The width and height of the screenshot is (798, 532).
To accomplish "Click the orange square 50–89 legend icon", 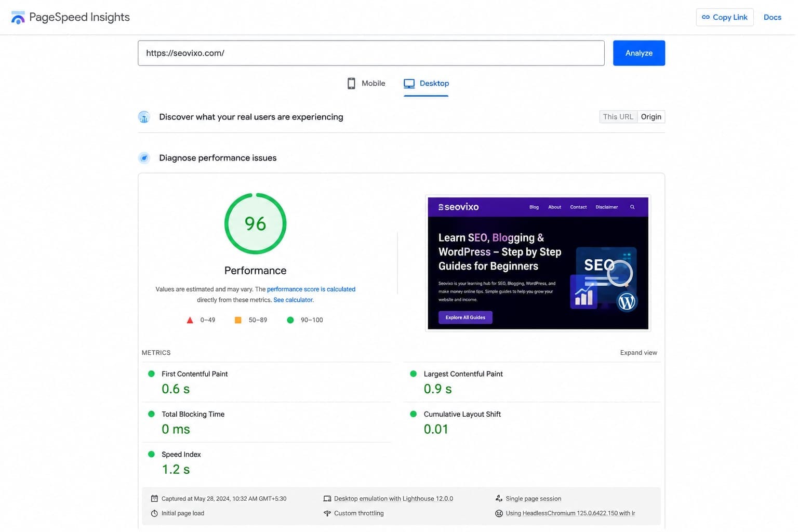I will 238,320.
